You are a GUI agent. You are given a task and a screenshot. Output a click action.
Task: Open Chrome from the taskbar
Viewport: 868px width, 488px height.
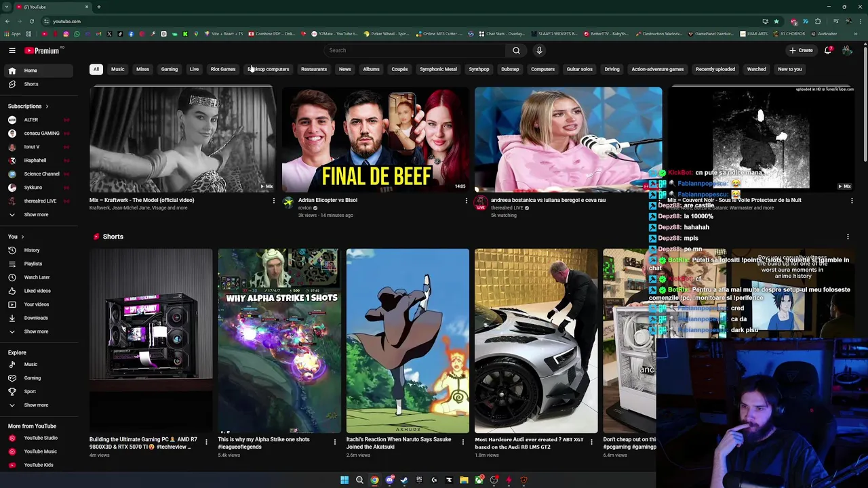(x=374, y=480)
